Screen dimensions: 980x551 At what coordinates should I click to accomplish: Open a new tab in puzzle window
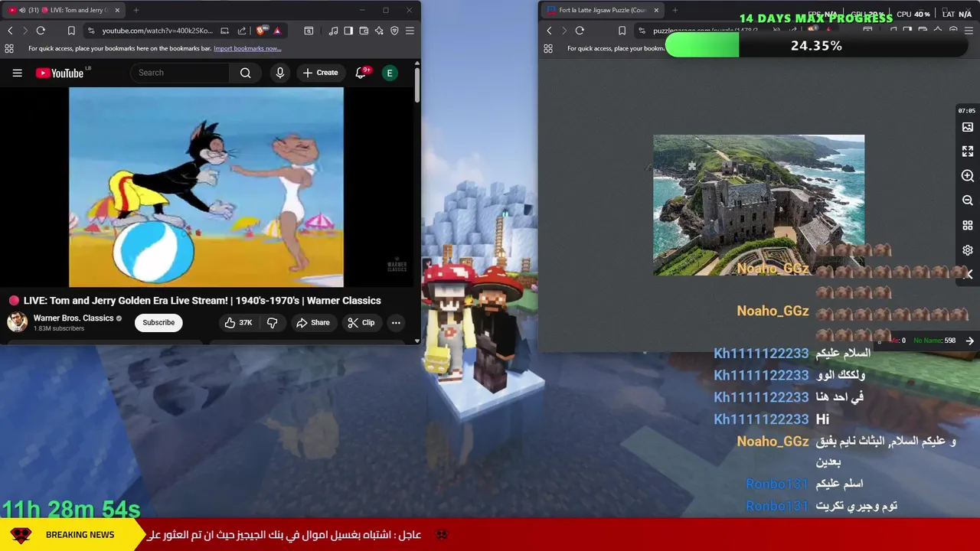pyautogui.click(x=675, y=10)
